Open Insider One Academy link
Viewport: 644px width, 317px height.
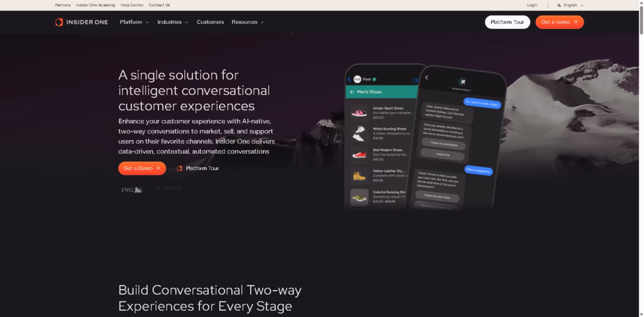tap(96, 5)
